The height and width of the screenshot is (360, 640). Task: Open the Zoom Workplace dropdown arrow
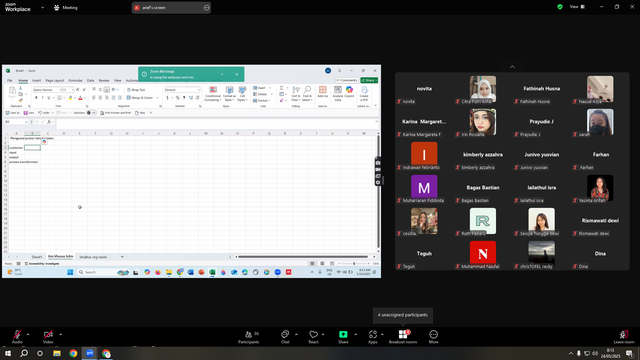(42, 7)
